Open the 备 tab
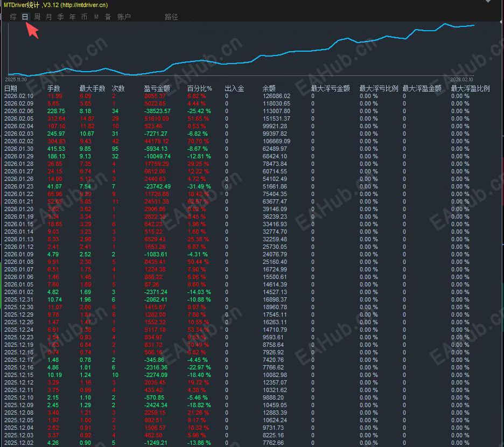 pos(108,17)
